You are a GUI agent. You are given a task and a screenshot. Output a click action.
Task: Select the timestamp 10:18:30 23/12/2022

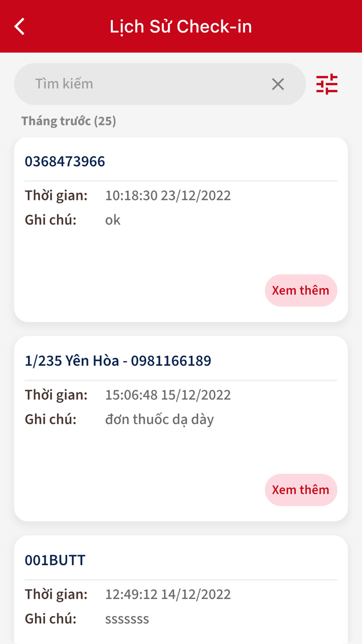(x=168, y=195)
